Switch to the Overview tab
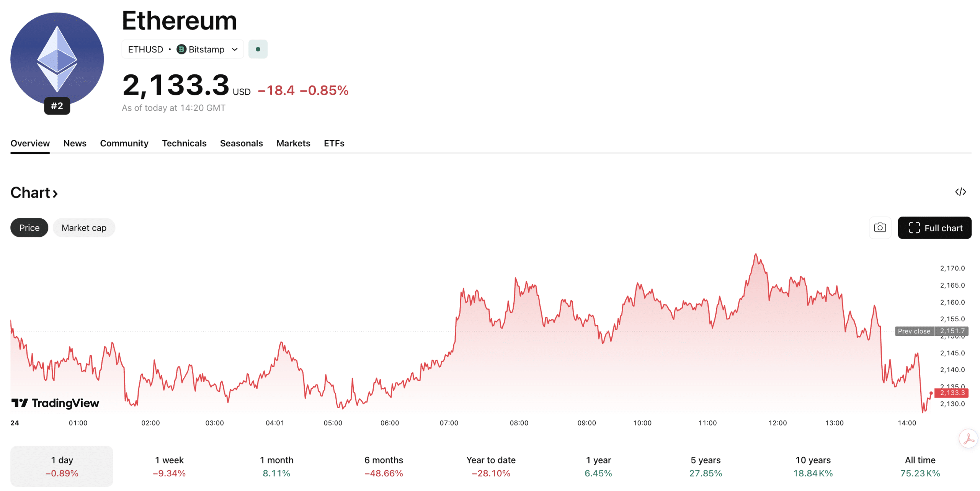The height and width of the screenshot is (491, 980). click(30, 143)
